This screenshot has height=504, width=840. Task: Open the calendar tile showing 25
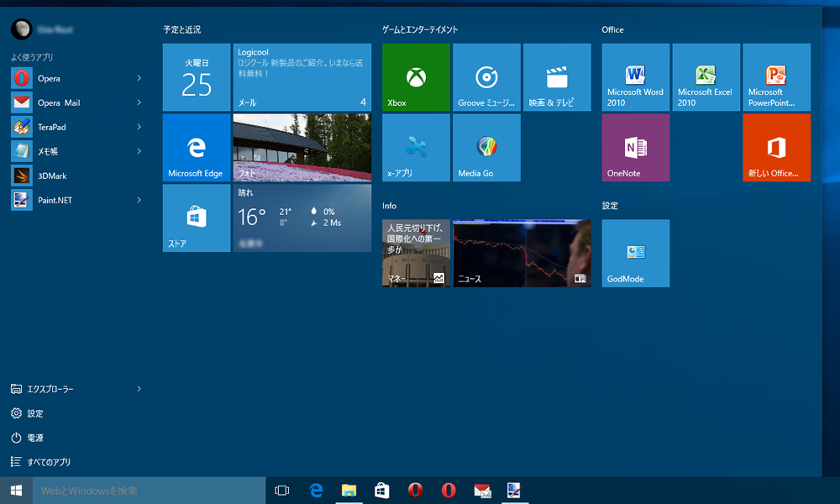(x=196, y=77)
